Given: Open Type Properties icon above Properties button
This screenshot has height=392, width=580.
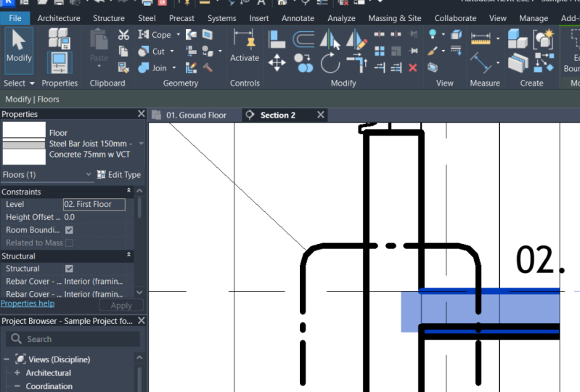Looking at the screenshot, I should 60,38.
